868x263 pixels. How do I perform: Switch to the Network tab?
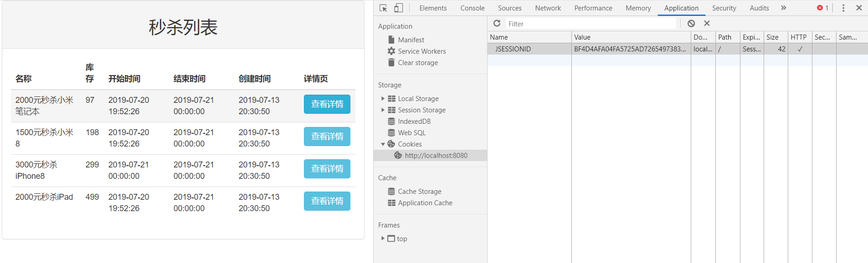pyautogui.click(x=548, y=8)
